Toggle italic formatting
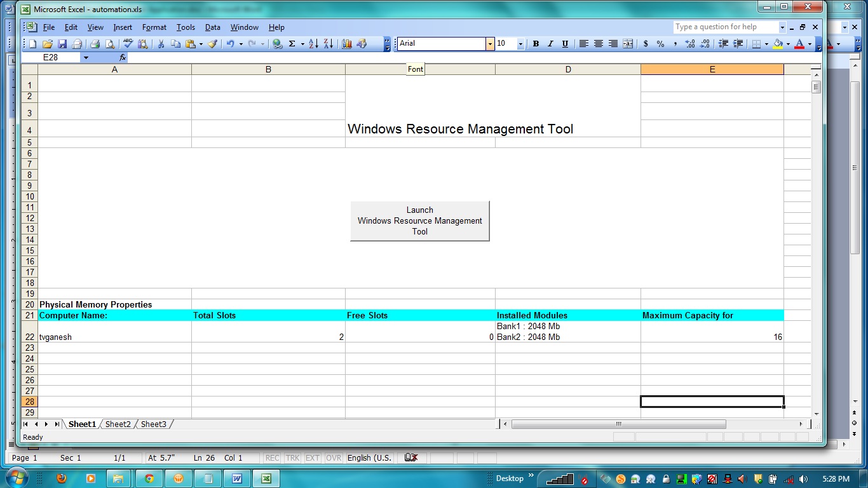This screenshot has height=488, width=868. (x=550, y=43)
